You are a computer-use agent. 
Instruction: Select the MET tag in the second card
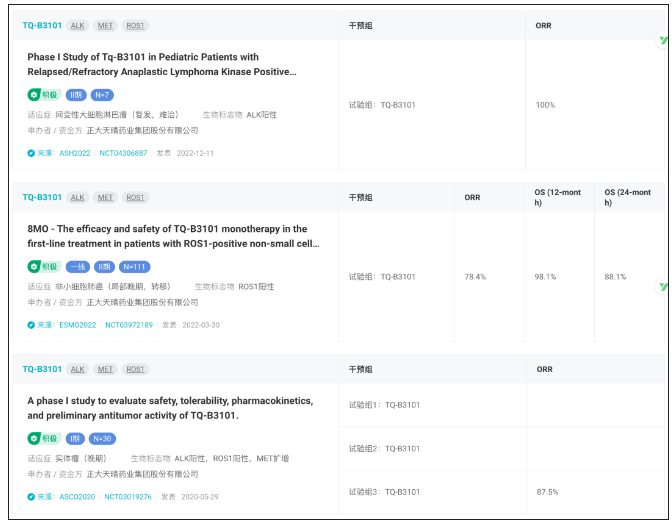point(105,197)
